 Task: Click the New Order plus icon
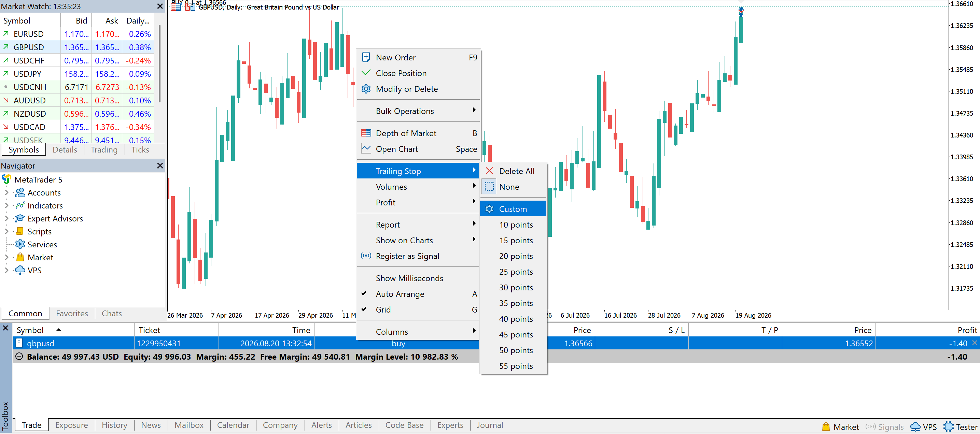[366, 57]
